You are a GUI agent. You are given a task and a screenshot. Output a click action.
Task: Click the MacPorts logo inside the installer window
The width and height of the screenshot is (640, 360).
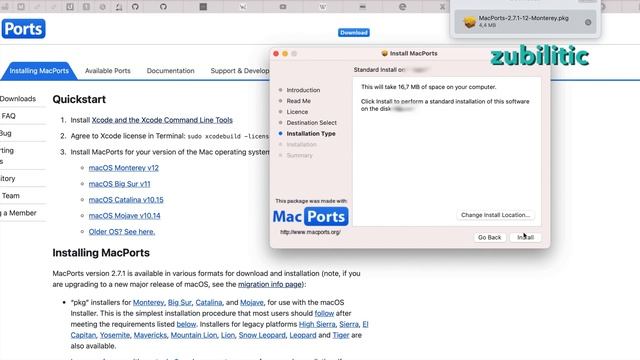point(310,216)
